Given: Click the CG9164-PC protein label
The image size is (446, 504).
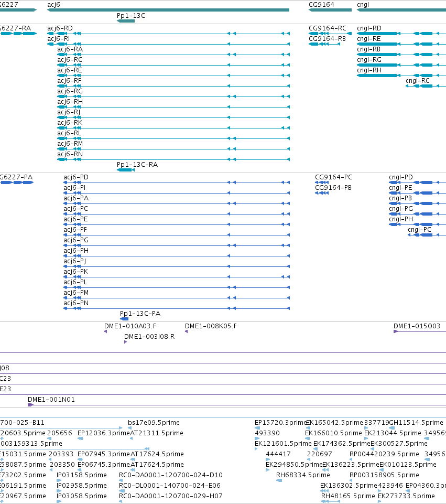Looking at the screenshot, I should coord(333,177).
